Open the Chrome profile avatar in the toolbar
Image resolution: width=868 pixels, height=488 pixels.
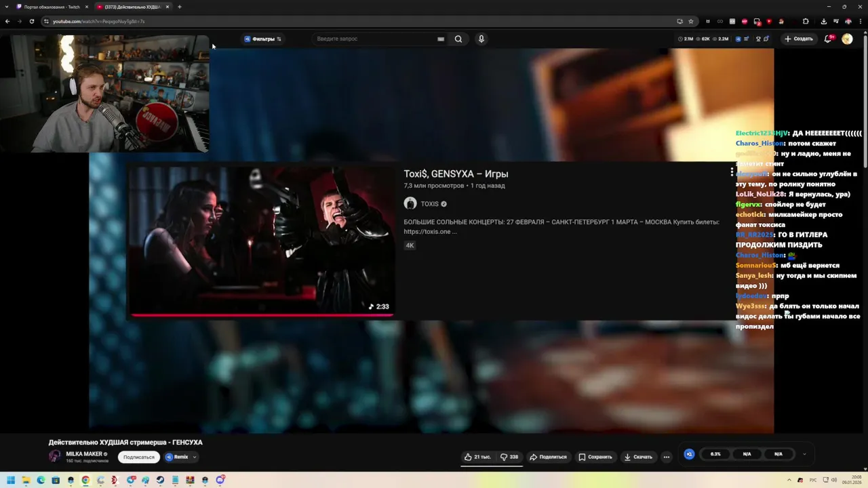(x=848, y=21)
